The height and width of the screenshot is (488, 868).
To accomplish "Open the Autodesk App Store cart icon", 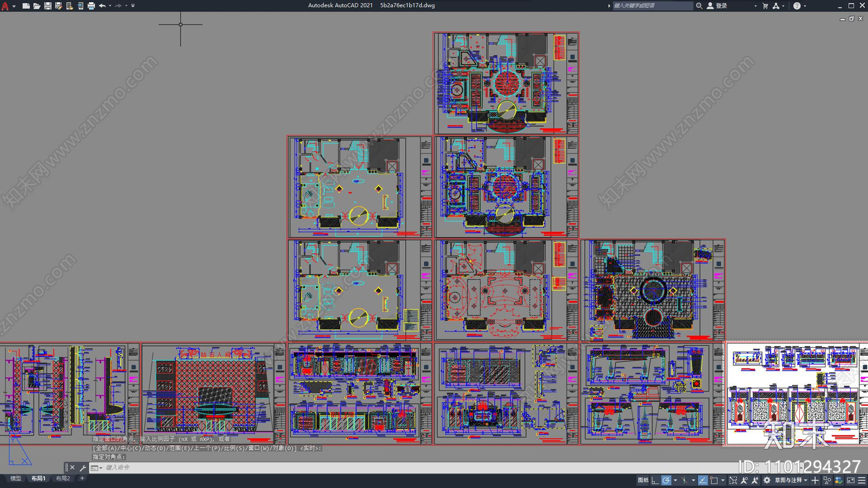I will pyautogui.click(x=765, y=5).
